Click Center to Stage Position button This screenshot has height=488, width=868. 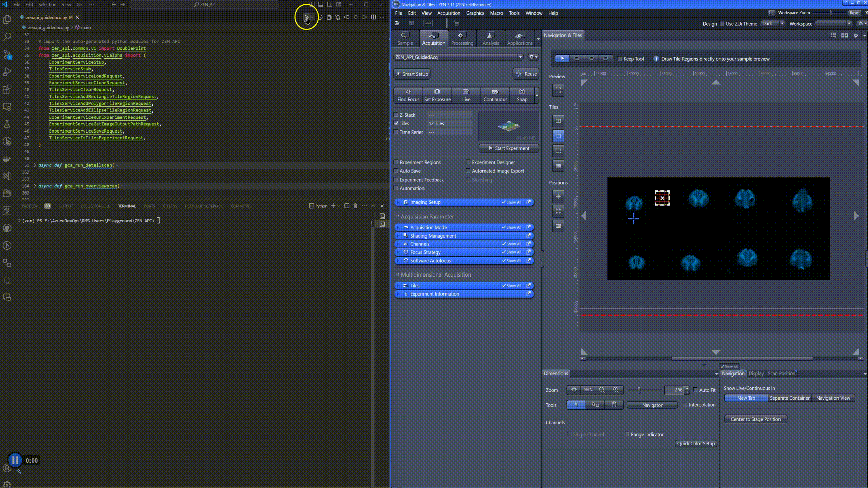click(755, 419)
